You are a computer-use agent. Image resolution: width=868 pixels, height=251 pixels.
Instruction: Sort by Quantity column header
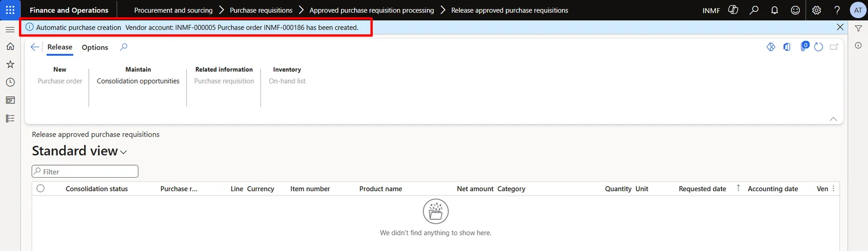[618, 189]
